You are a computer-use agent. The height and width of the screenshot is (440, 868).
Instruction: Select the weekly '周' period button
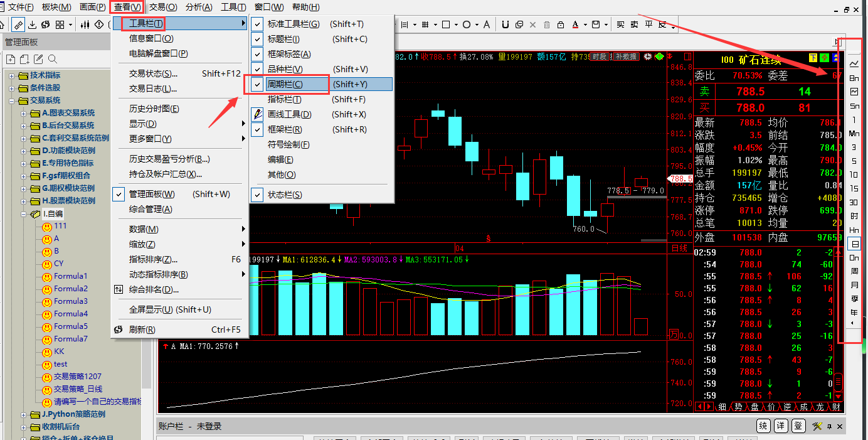coord(854,271)
